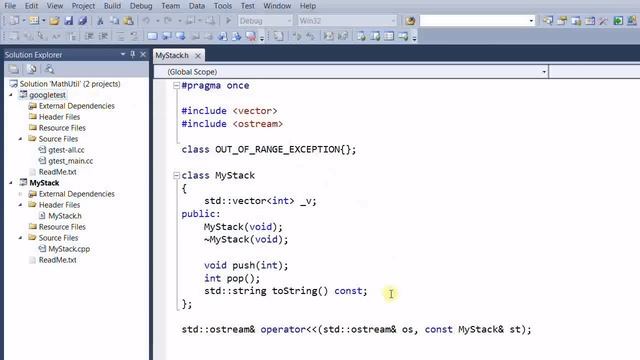Select Solution 'MathUtil' root node

click(x=70, y=84)
